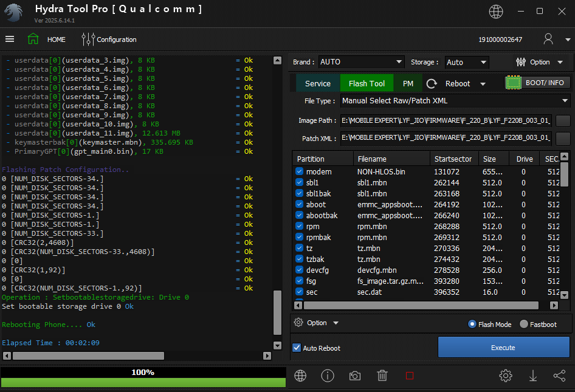Uncheck the aboot partition checkbox
575x392 pixels.
(299, 204)
